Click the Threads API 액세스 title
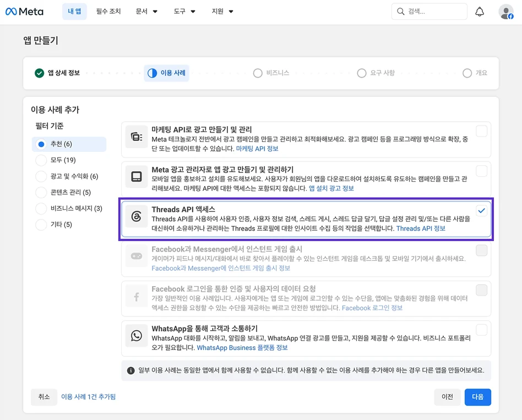The image size is (522, 420). click(183, 209)
